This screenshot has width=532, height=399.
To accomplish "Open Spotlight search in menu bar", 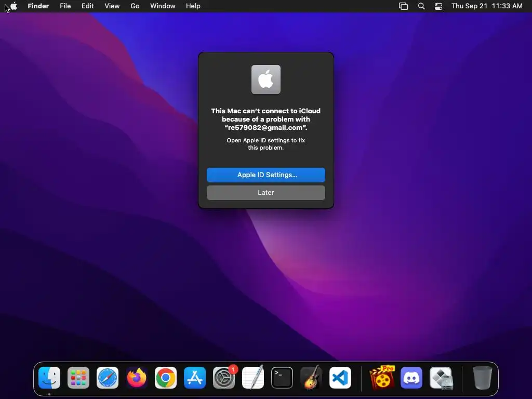I will pyautogui.click(x=421, y=6).
